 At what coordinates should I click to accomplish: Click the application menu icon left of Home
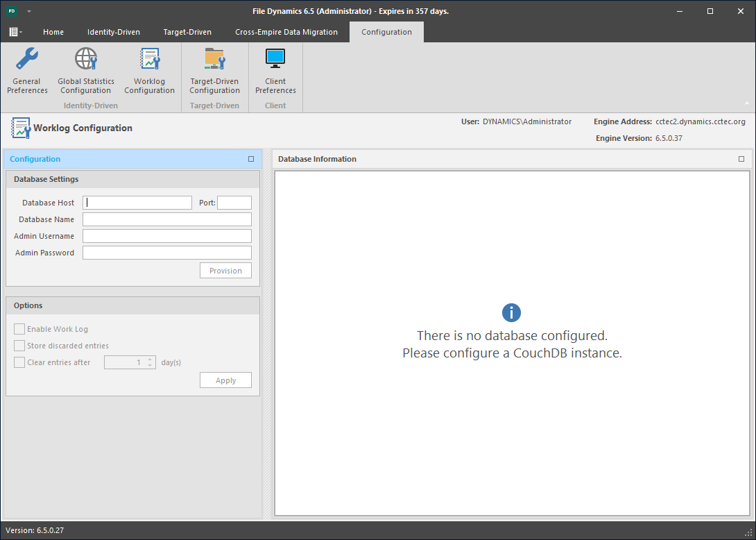(15, 32)
